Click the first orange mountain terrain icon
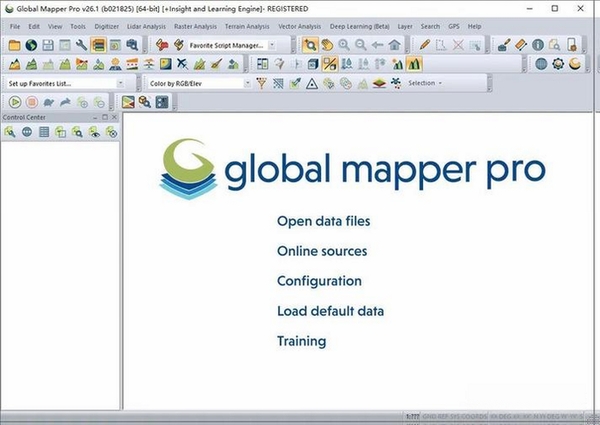The image size is (600, 425). pyautogui.click(x=15, y=64)
